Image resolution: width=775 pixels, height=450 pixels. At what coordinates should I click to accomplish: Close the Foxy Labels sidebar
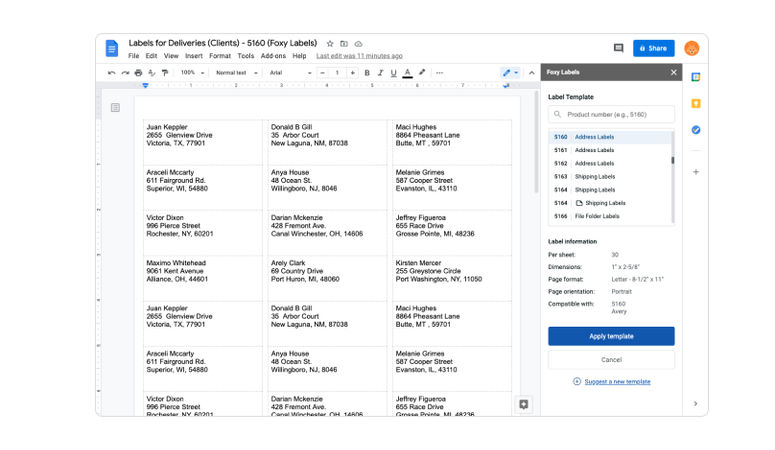pyautogui.click(x=673, y=72)
